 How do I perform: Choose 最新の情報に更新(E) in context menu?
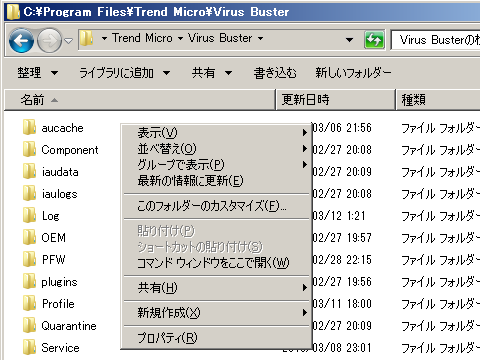tap(217, 181)
